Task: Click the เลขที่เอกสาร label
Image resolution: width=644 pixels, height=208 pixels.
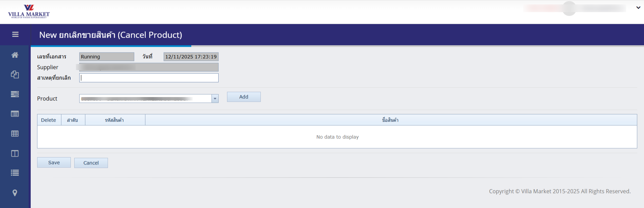Action: [52, 57]
